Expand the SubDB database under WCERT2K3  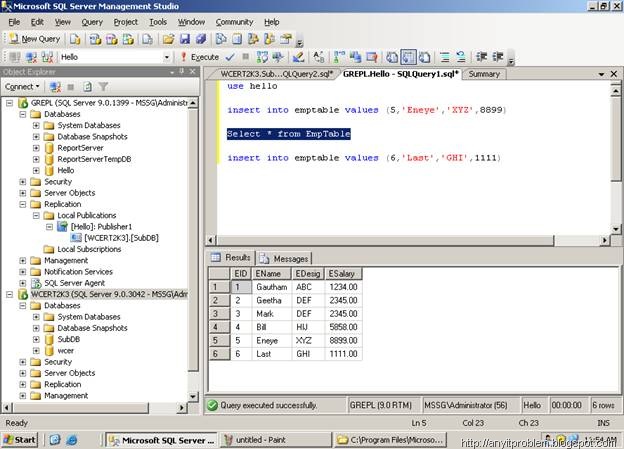[x=36, y=340]
